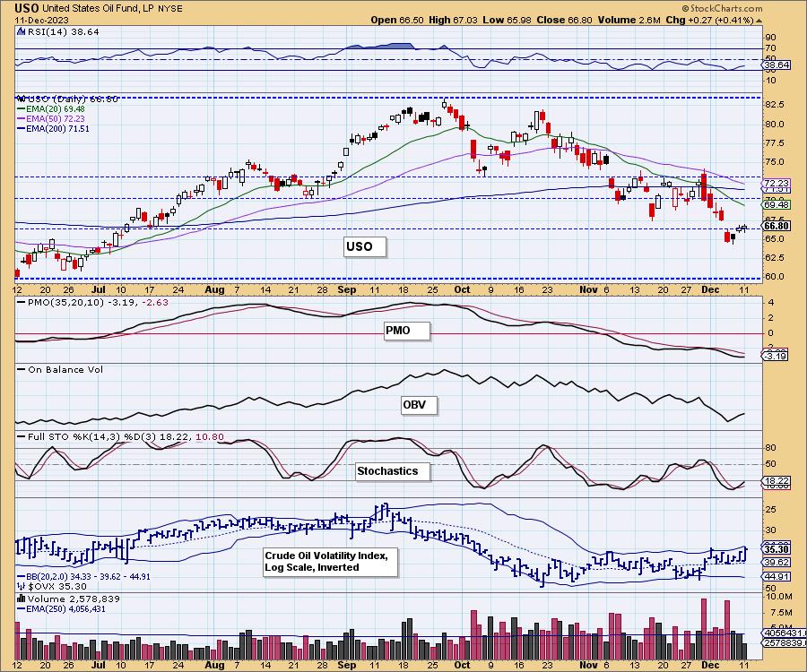Screen dimensions: 807x672
Task: Click the RSI chart icon beside RSI(14)
Action: click(22, 31)
